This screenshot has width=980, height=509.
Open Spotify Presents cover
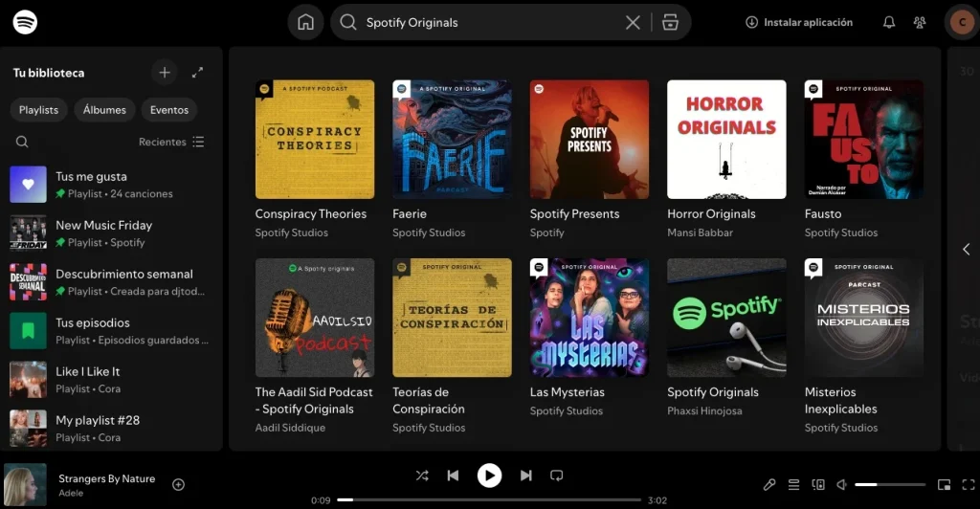point(590,140)
